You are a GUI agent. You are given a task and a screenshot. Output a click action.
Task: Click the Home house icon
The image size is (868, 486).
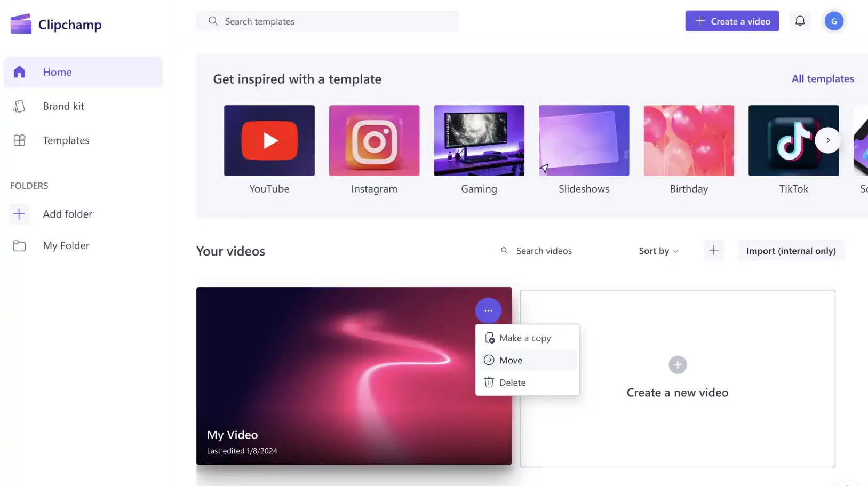click(19, 72)
